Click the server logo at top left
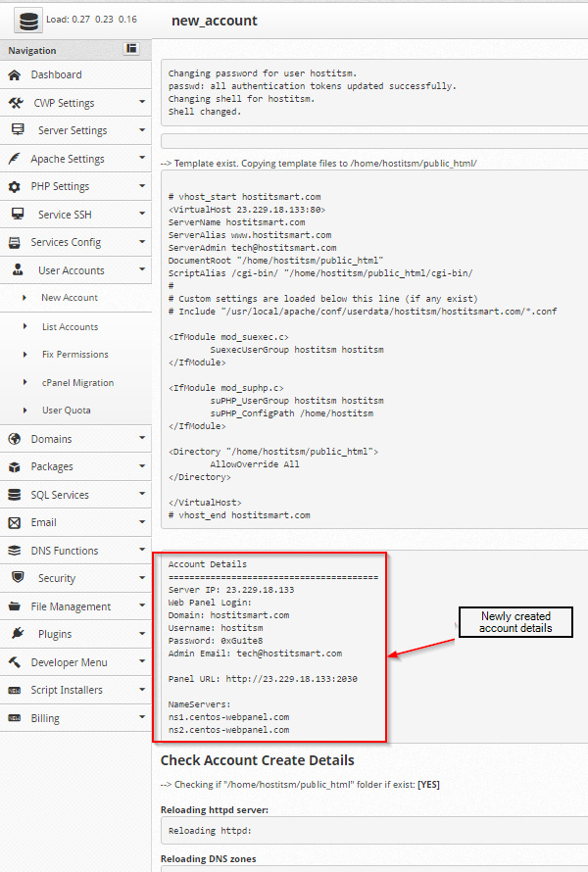588x872 pixels. pos(26,20)
